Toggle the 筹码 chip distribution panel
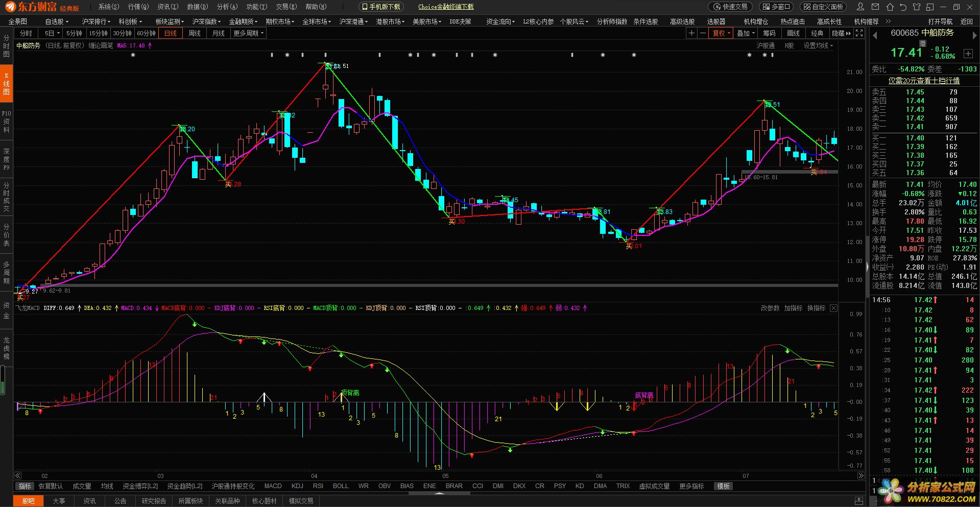The width and height of the screenshot is (980, 507). point(769,33)
